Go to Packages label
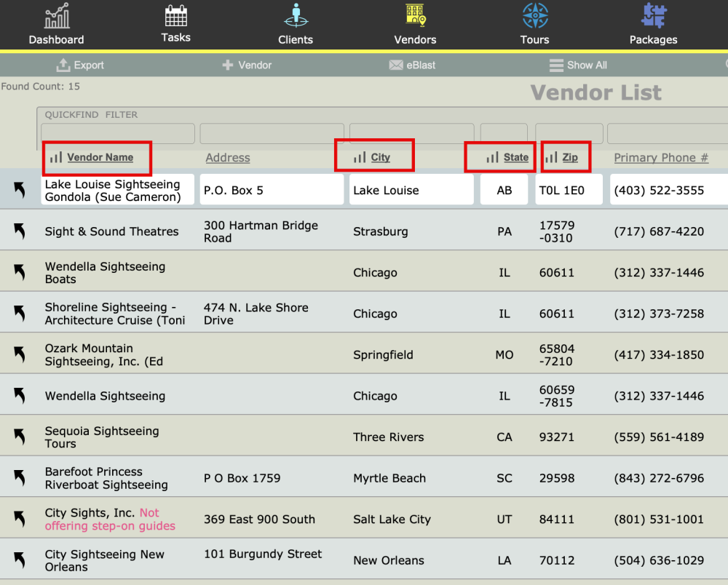 tap(654, 40)
